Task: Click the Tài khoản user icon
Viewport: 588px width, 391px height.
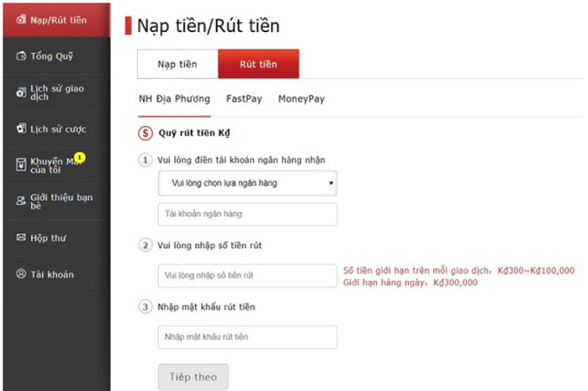Action: (21, 274)
